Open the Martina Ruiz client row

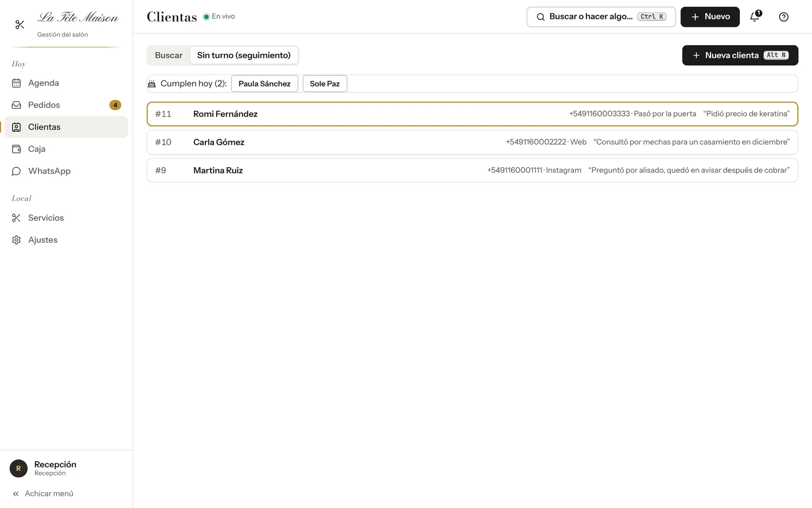(472, 170)
